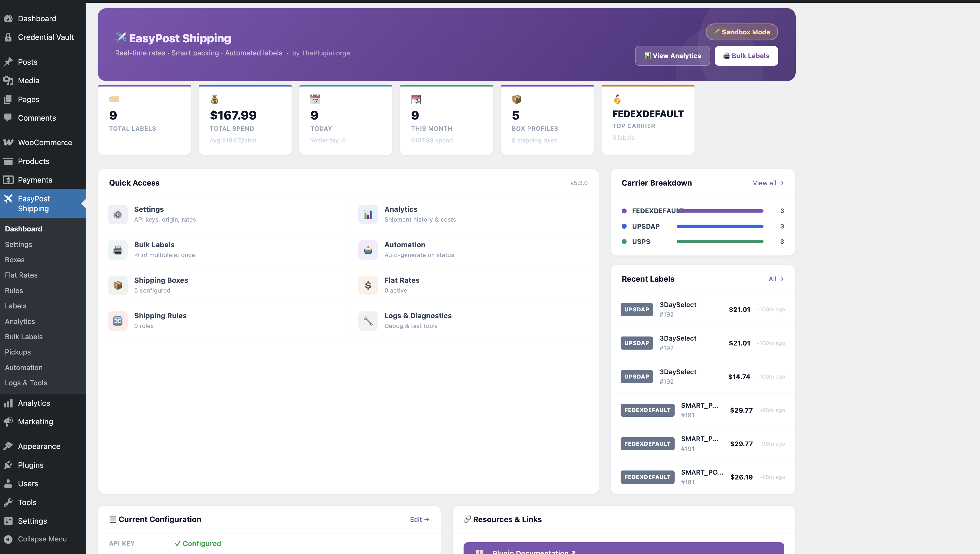Viewport: 980px width, 554px height.
Task: Click Edit link in Current Configuration
Action: pyautogui.click(x=419, y=519)
